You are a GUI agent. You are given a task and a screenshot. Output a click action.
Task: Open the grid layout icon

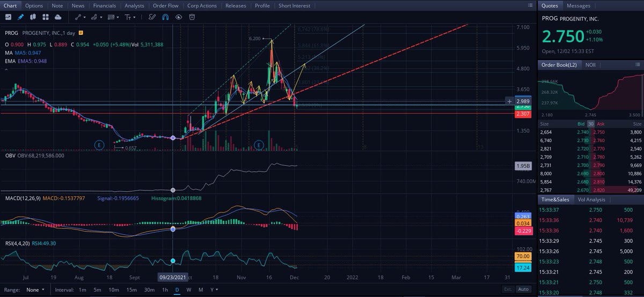(45, 17)
